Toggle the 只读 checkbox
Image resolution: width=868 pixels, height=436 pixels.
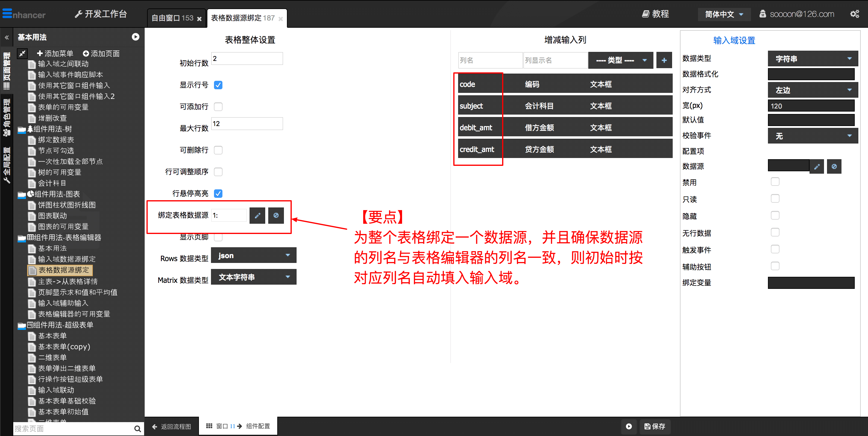coord(775,199)
